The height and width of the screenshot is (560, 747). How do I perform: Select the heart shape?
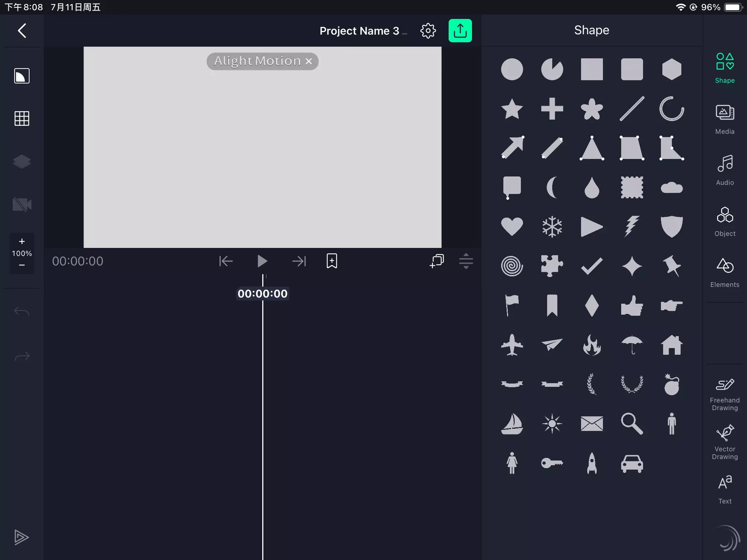click(x=512, y=226)
